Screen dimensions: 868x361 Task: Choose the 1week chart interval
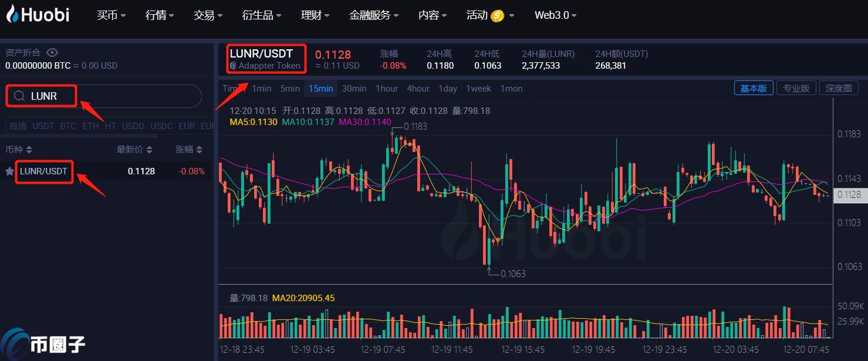[479, 89]
